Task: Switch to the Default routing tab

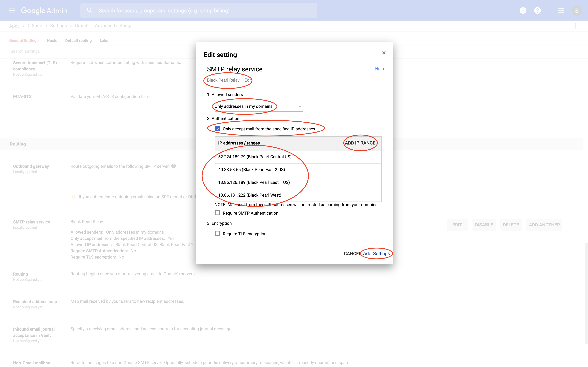Action: click(78, 40)
